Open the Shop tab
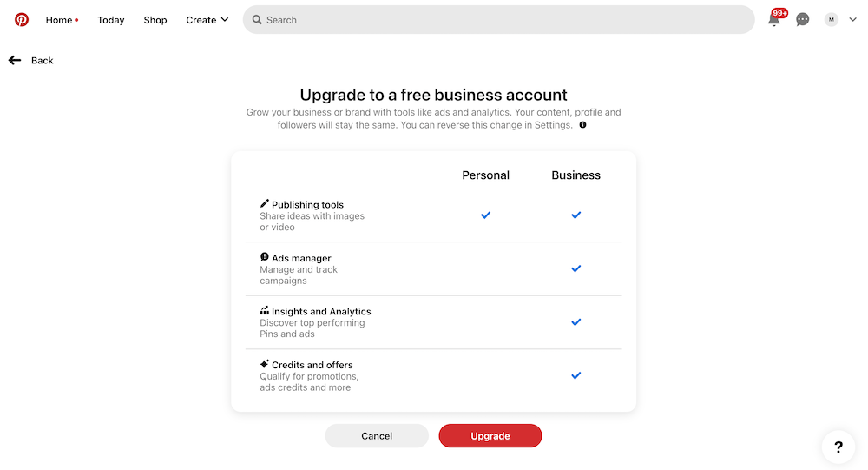The height and width of the screenshot is (470, 868). pos(155,20)
